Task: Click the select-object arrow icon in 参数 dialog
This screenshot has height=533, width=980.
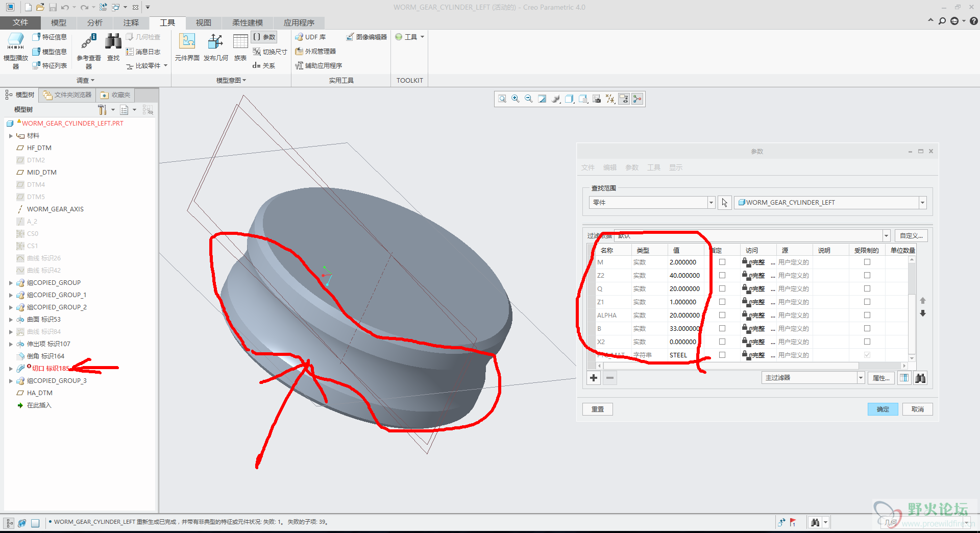Action: pos(724,203)
